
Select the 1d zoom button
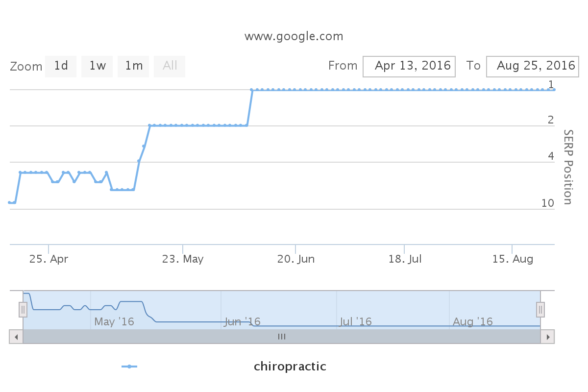tap(61, 66)
